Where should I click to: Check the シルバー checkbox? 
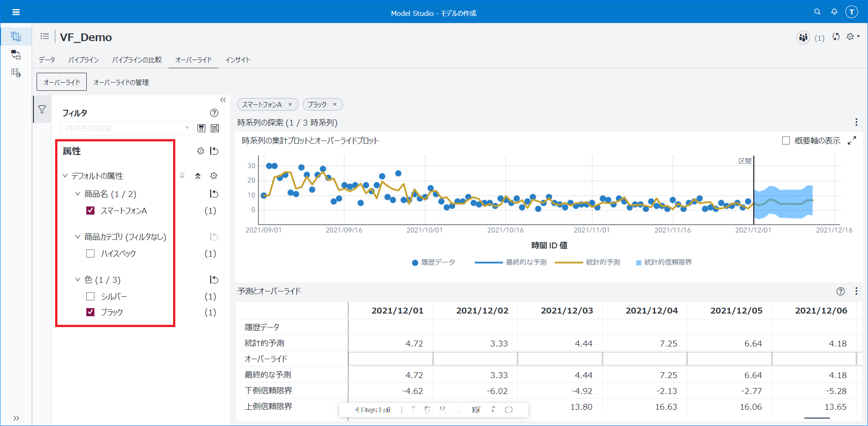[x=90, y=296]
